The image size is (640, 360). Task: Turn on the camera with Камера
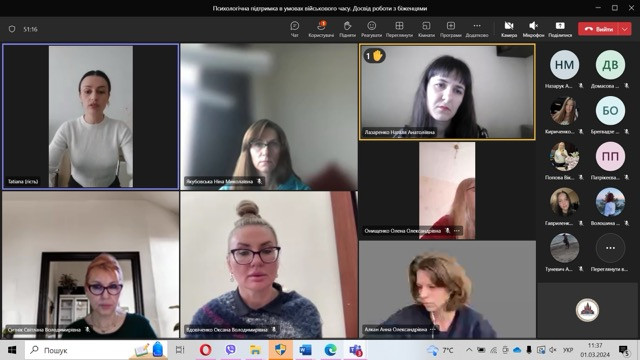coord(509,29)
